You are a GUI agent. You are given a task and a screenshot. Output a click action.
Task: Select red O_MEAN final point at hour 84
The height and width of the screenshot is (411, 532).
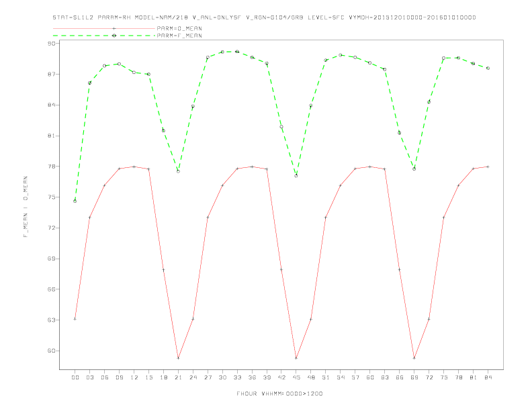tap(488, 167)
